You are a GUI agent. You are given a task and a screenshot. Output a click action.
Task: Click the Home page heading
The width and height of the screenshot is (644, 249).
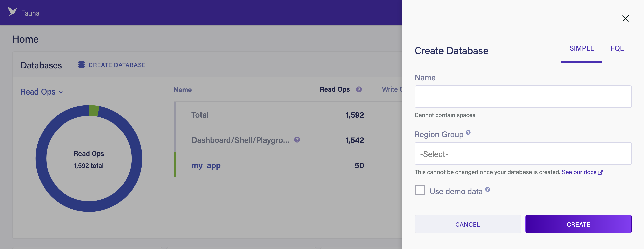pos(25,39)
